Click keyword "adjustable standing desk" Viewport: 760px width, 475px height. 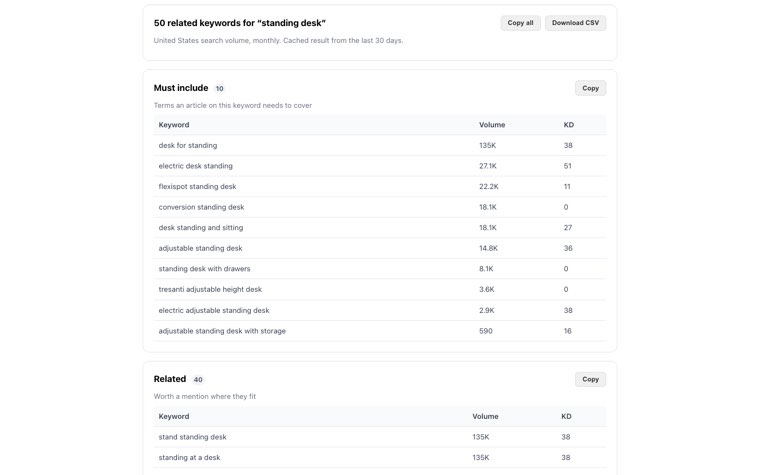coord(200,248)
